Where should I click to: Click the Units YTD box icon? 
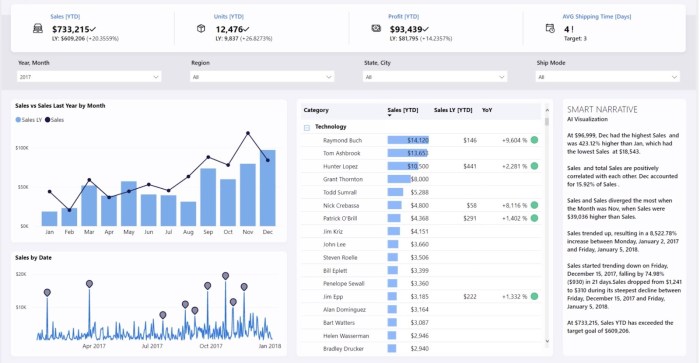click(201, 29)
